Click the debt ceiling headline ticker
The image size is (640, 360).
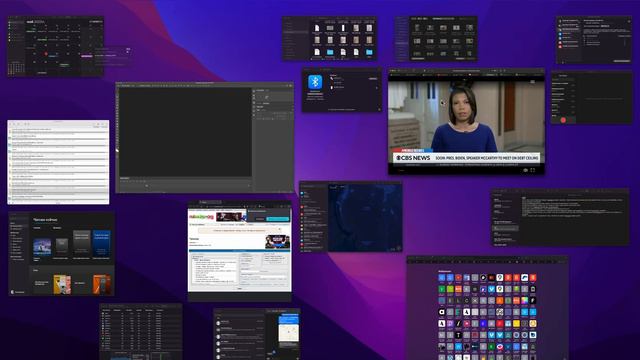[x=487, y=158]
